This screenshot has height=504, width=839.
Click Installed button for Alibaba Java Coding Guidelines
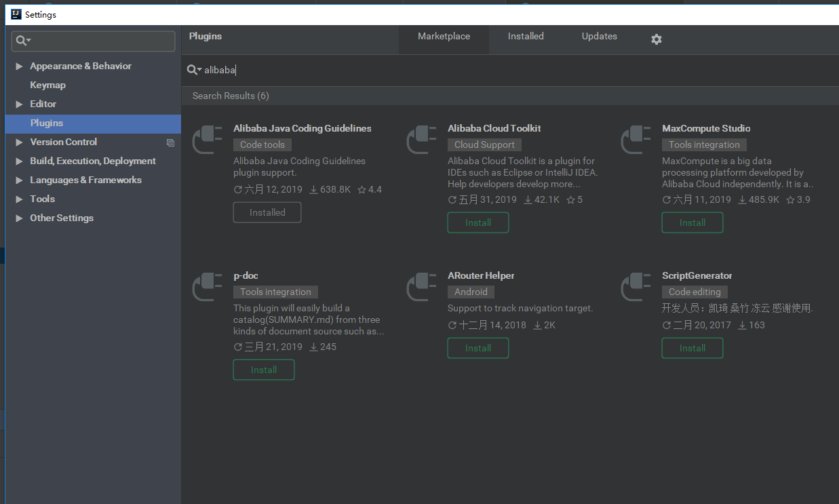coord(267,212)
